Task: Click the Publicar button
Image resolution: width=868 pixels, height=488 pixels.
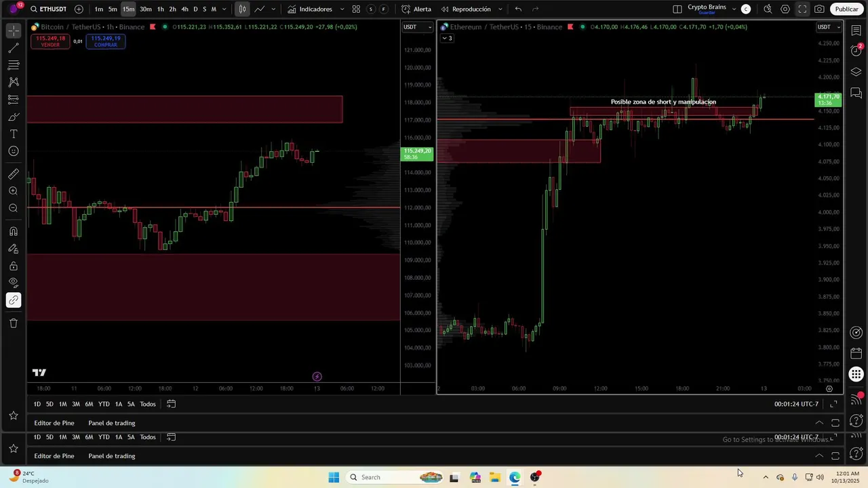Action: tap(846, 9)
